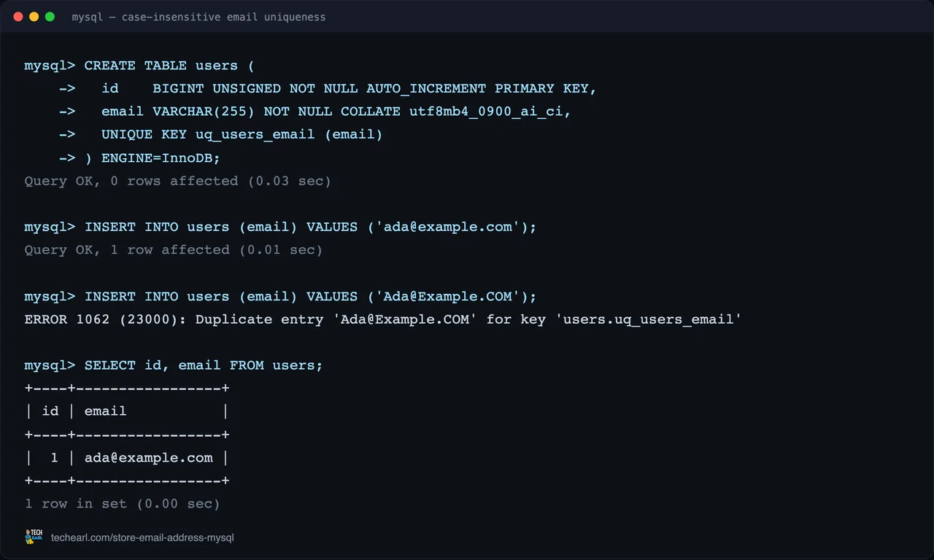934x560 pixels.
Task: Click the 'id' column header in result table
Action: pos(50,411)
